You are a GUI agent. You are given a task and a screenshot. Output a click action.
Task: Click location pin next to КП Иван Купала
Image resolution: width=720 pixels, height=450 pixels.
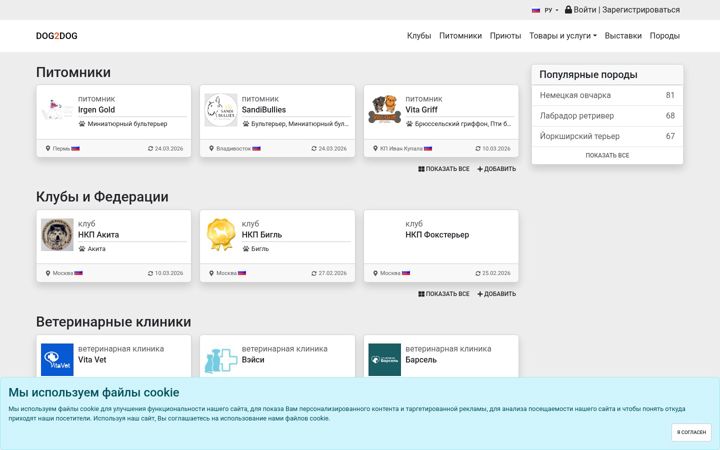tap(375, 148)
